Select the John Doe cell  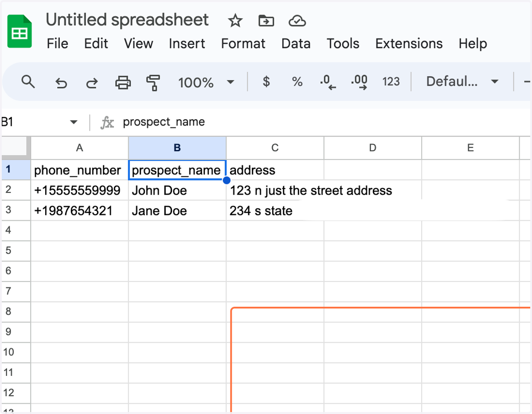(x=177, y=190)
